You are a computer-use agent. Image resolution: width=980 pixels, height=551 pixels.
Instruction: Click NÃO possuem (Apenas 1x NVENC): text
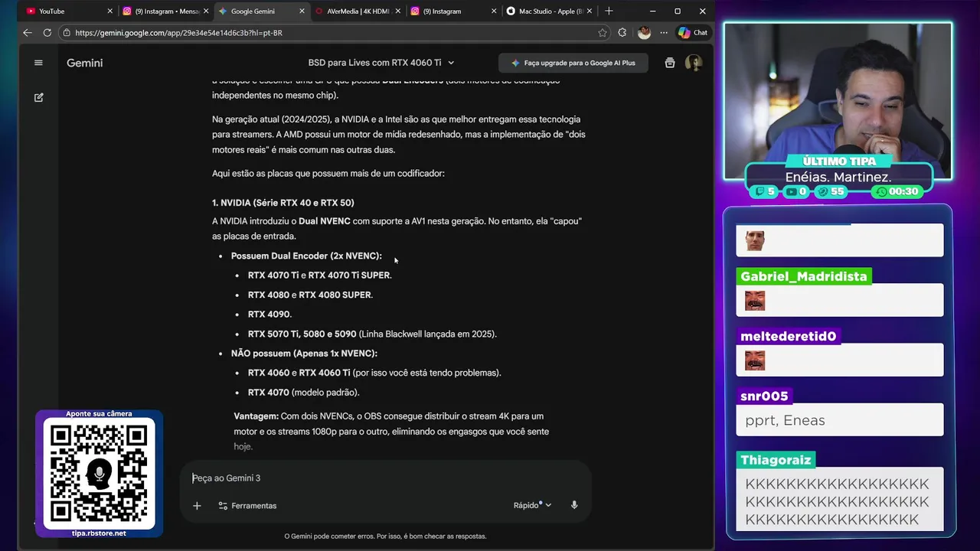click(304, 354)
